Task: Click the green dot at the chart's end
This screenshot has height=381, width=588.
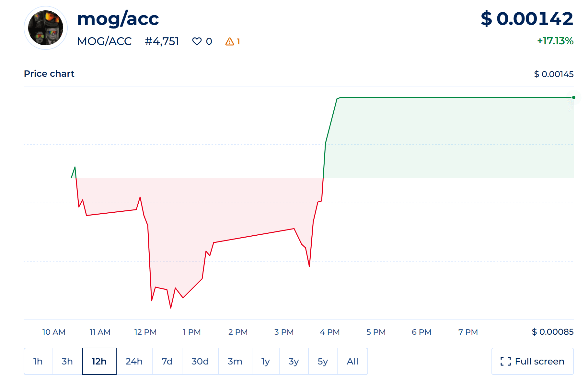Action: tap(574, 97)
